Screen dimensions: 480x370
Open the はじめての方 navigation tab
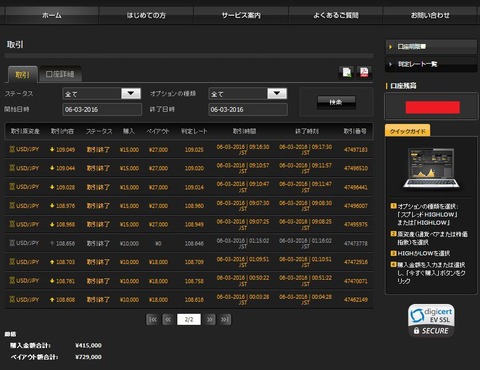(x=146, y=15)
